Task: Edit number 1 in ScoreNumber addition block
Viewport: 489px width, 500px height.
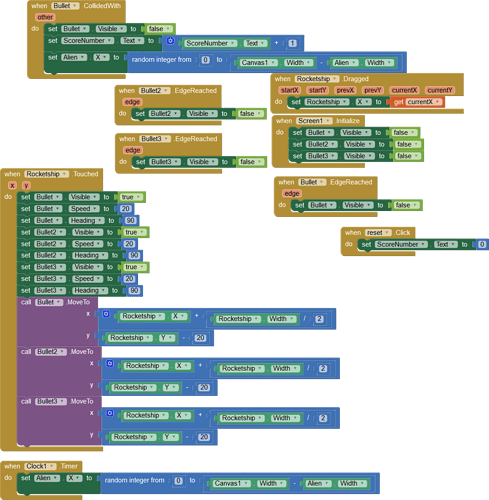Action: tap(292, 43)
